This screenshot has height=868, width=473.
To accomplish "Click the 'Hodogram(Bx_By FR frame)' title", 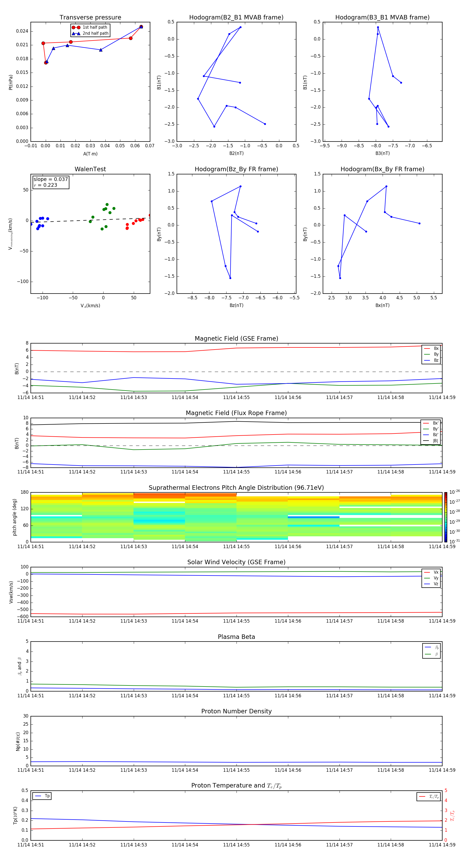I will 382,169.
